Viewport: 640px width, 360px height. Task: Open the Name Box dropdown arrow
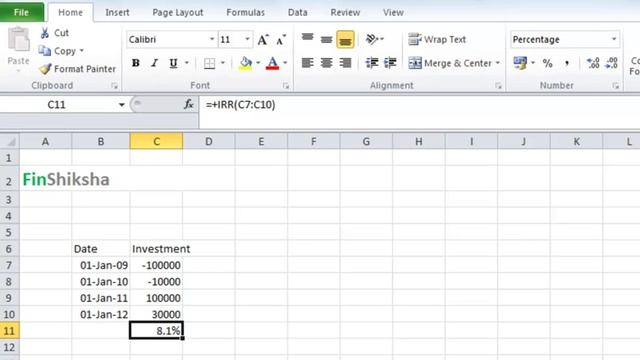[121, 105]
